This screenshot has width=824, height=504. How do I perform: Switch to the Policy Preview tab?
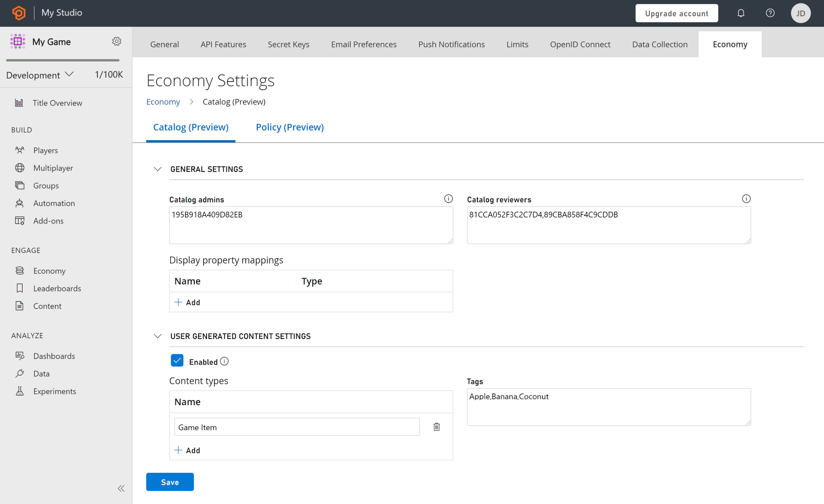(290, 127)
